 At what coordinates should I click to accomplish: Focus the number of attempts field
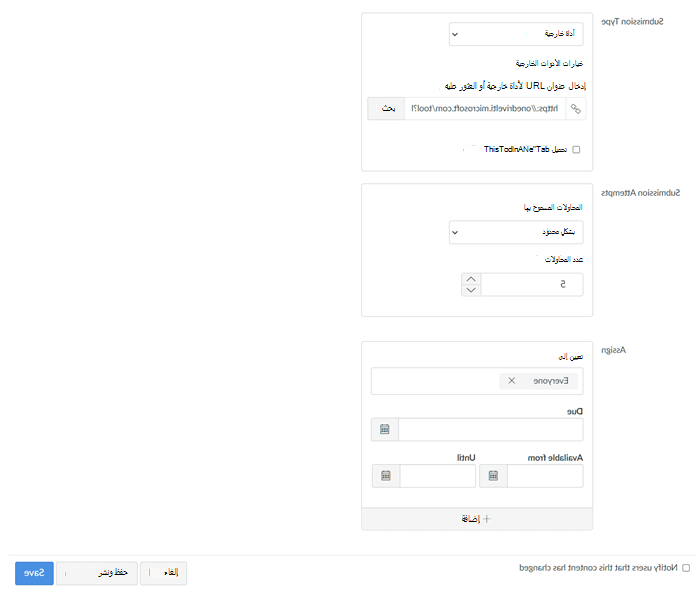point(532,284)
